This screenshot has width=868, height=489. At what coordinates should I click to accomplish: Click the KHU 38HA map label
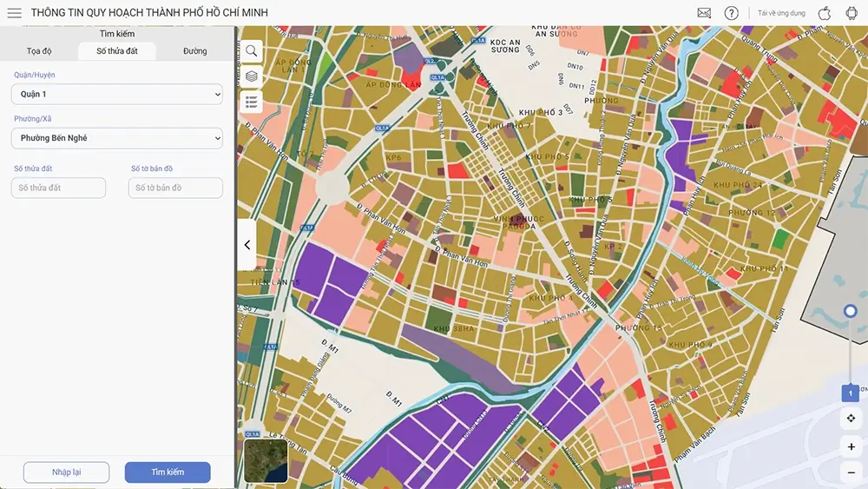454,328
